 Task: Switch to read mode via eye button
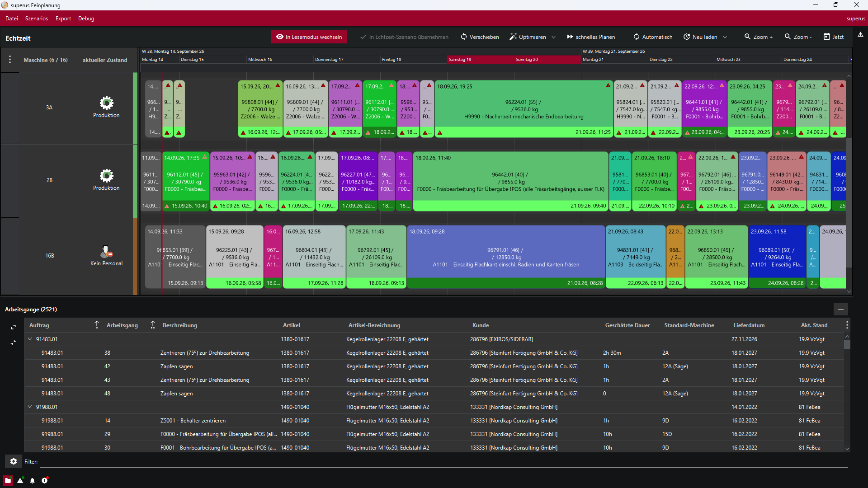pyautogui.click(x=309, y=37)
